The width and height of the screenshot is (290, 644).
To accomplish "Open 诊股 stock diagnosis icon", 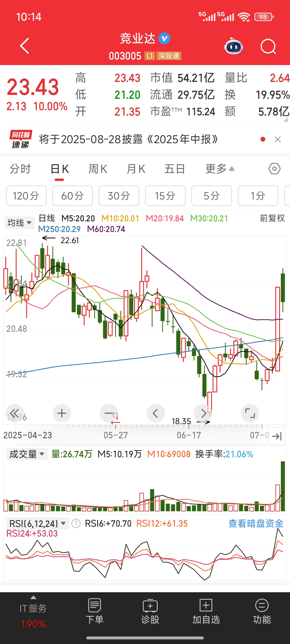I will pos(150,611).
